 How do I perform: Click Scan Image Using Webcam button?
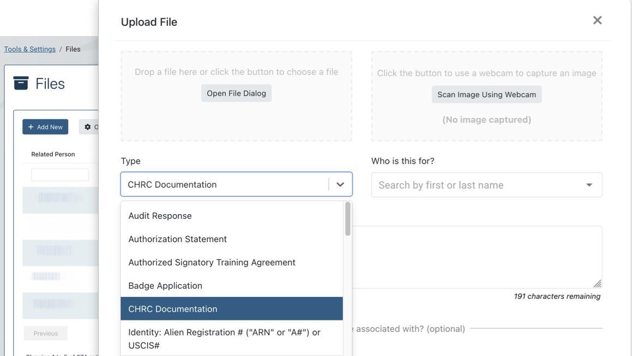point(486,94)
